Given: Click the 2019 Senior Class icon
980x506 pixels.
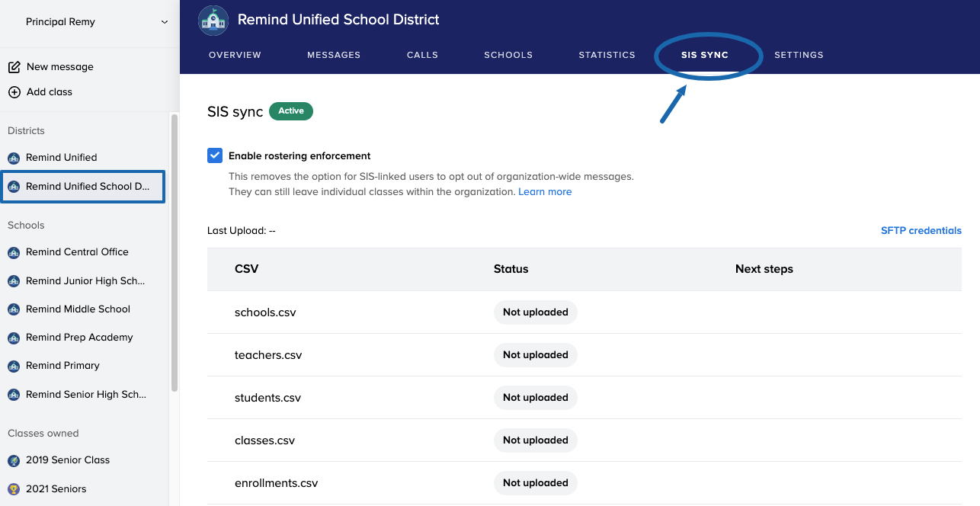Looking at the screenshot, I should [14, 460].
